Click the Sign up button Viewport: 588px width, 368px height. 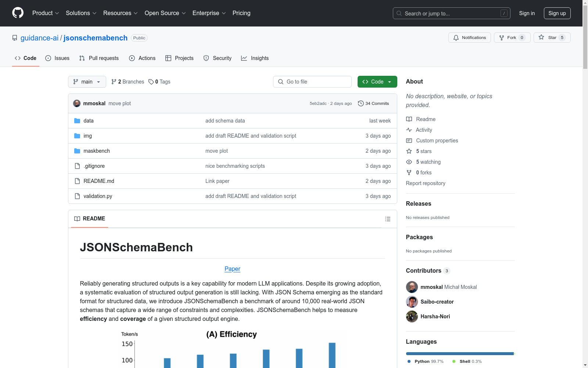557,13
